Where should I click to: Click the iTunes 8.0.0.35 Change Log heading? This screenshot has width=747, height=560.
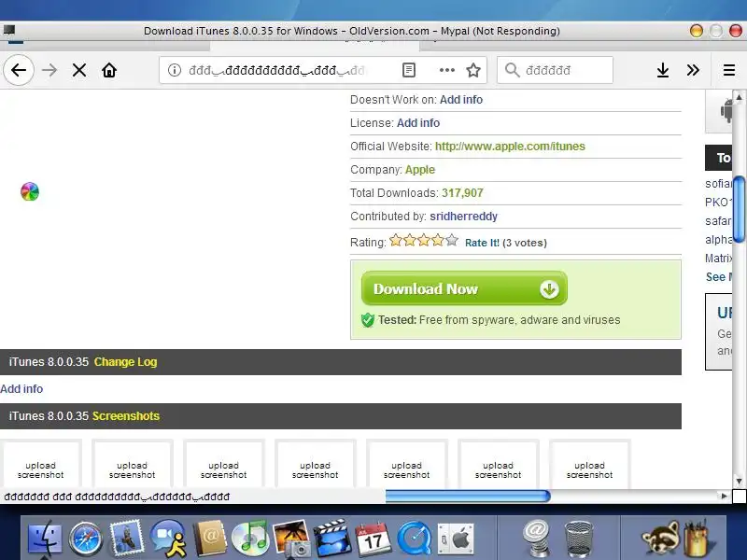click(x=83, y=362)
